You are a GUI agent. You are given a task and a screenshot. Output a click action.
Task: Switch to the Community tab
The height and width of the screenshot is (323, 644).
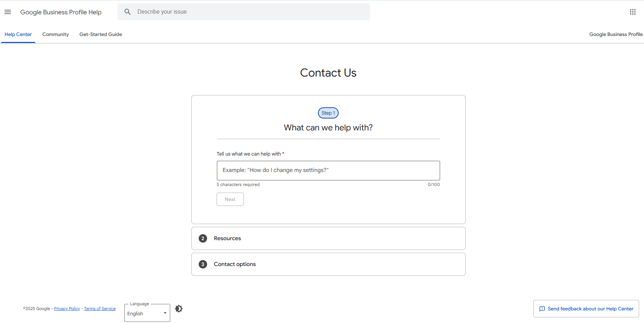click(55, 34)
